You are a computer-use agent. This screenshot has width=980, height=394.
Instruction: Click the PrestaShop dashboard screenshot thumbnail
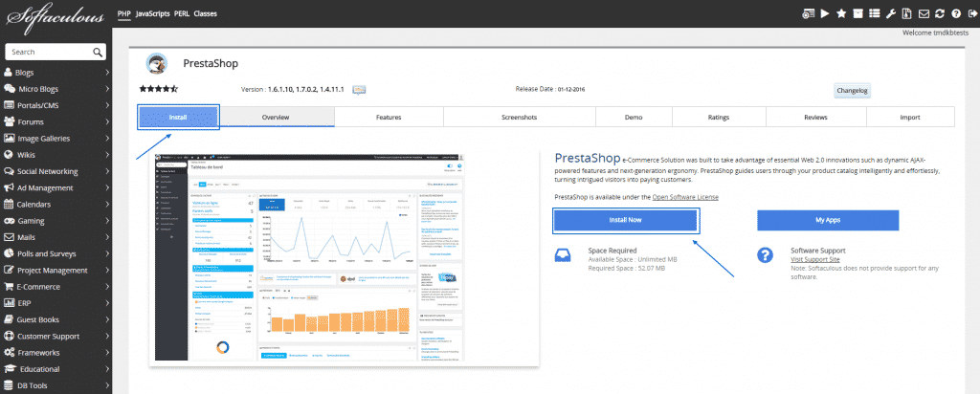(x=309, y=256)
